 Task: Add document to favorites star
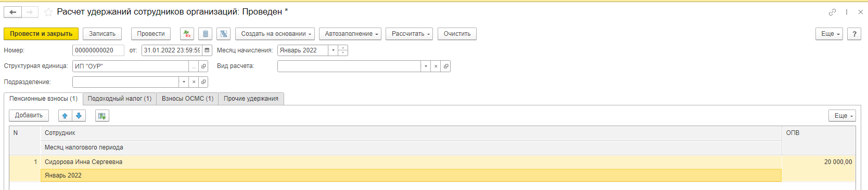[48, 12]
